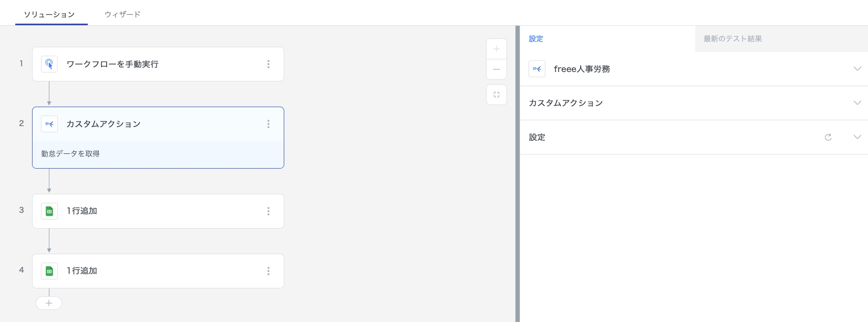The image size is (868, 322).
Task: Open the three-dot menu for カスタムアクション step
Action: click(x=268, y=124)
